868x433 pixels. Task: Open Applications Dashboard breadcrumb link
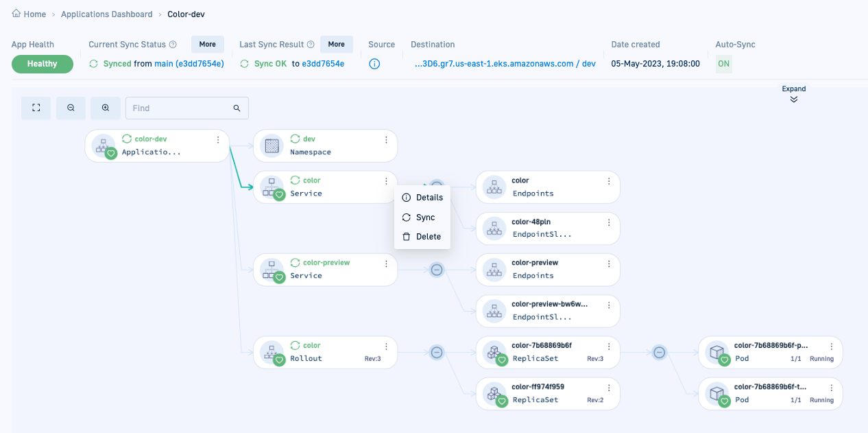[107, 14]
